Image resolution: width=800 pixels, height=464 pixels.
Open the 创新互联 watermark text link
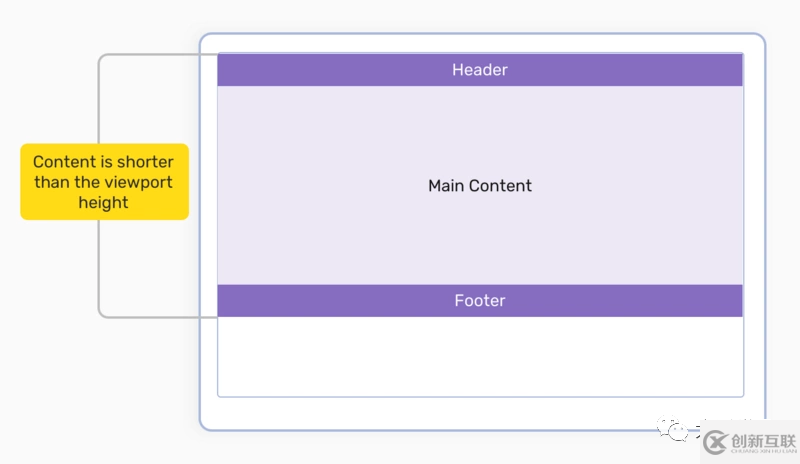pyautogui.click(x=761, y=438)
